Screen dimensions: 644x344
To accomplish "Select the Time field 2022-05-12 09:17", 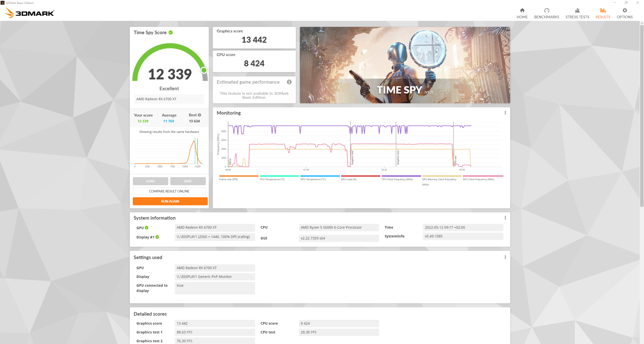I will (463, 227).
